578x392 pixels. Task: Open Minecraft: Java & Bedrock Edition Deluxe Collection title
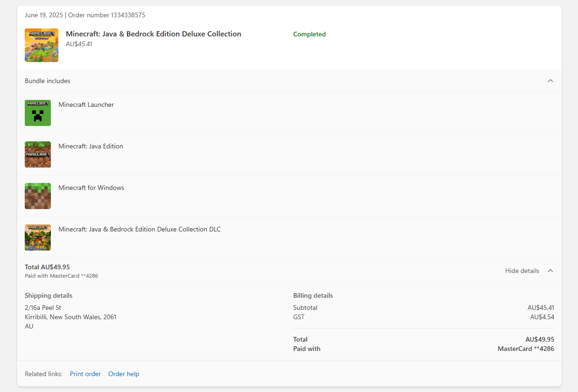[154, 34]
